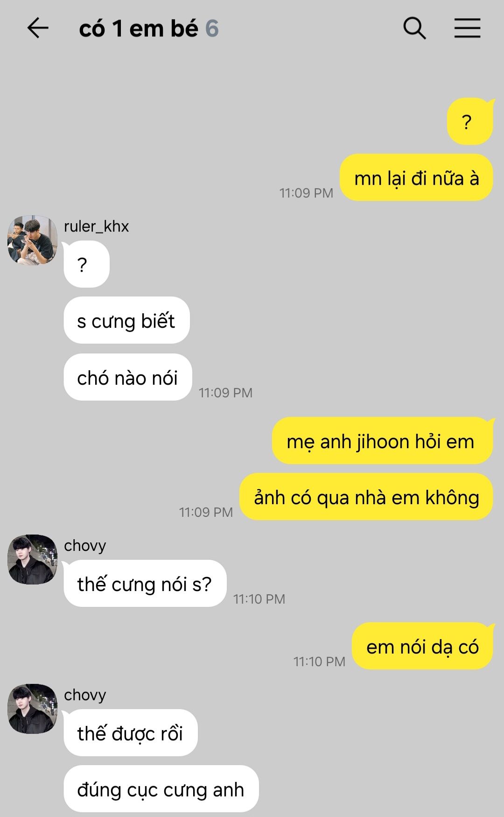The height and width of the screenshot is (817, 504).
Task: Select message 'mn lại đi nữa à'
Action: (x=416, y=178)
